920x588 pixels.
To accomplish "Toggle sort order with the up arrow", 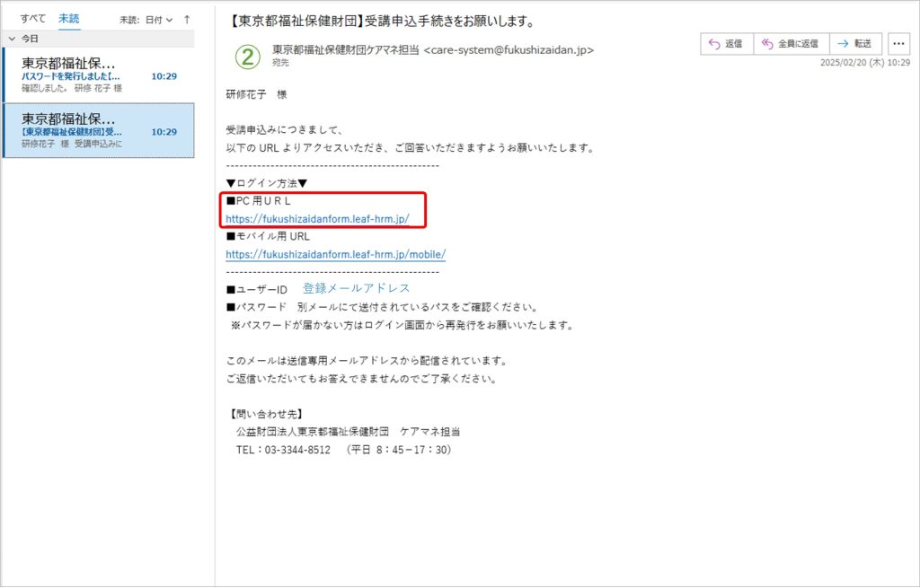I will [186, 19].
